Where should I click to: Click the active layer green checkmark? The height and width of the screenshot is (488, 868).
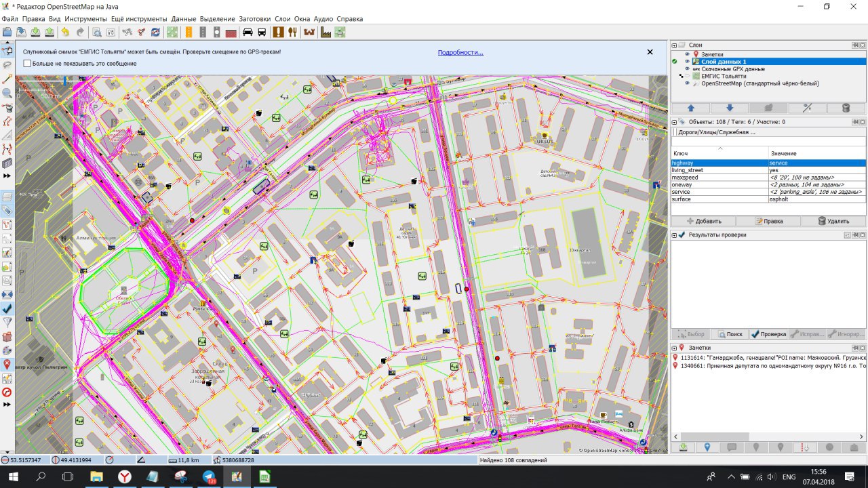click(675, 62)
